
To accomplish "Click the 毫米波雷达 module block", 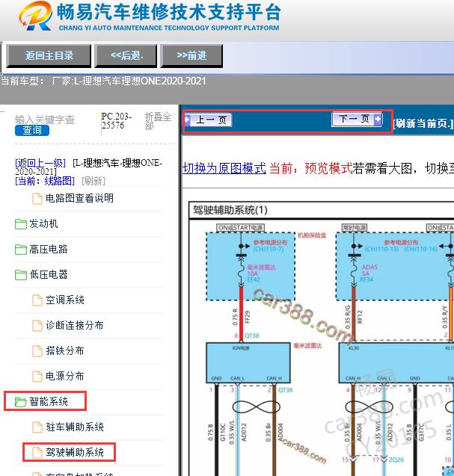I will point(248,363).
